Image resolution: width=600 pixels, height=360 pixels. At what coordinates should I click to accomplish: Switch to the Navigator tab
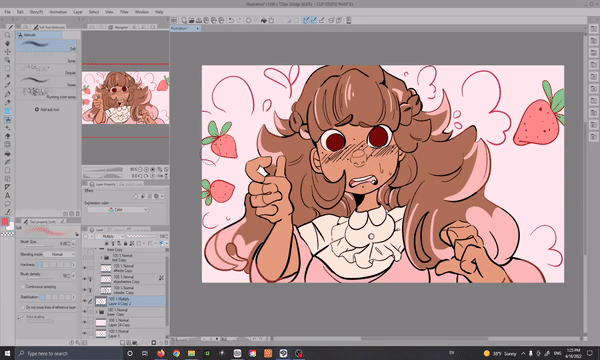tap(119, 27)
